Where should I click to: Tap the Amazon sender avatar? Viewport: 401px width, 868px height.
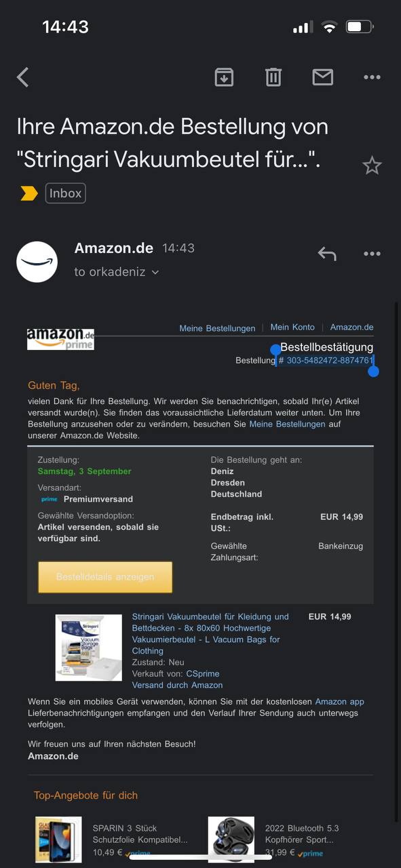click(37, 262)
